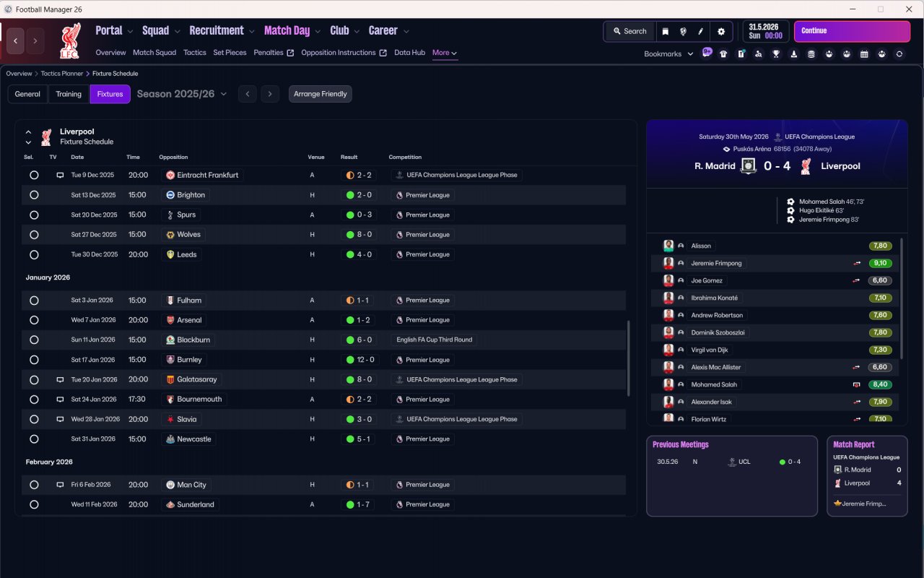
Task: Expand the Bookmarks dropdown
Action: (668, 53)
